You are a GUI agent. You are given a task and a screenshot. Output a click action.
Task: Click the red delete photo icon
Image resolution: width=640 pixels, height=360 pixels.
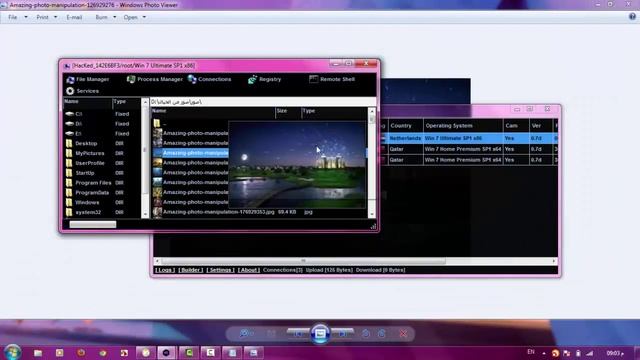(x=403, y=334)
